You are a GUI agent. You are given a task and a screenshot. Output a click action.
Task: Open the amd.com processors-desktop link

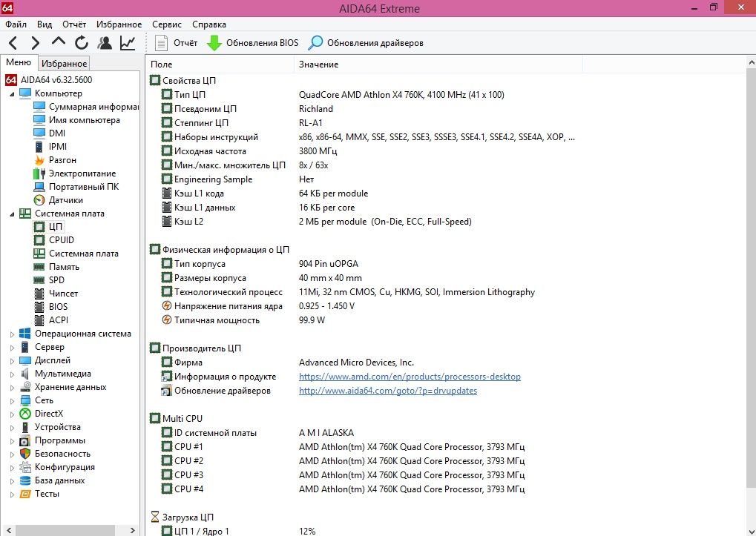click(410, 377)
